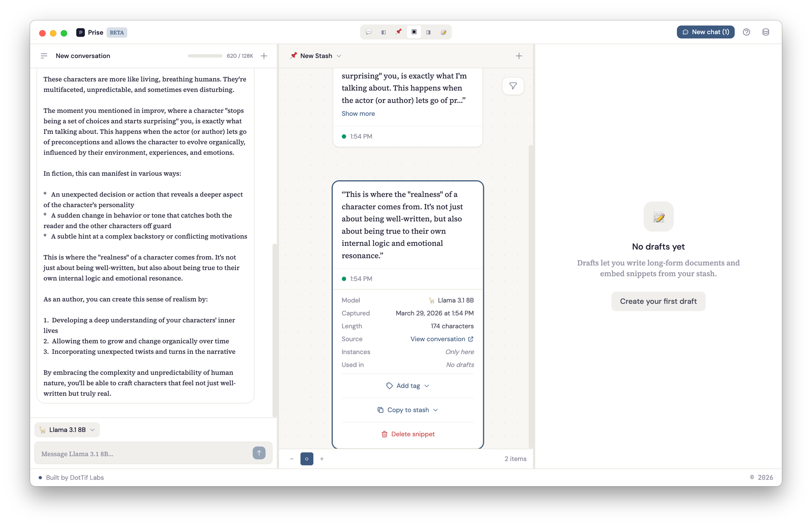Screen dimensions: 812x526
Task: Click '© 2026' copyright text
Action: pos(761,478)
